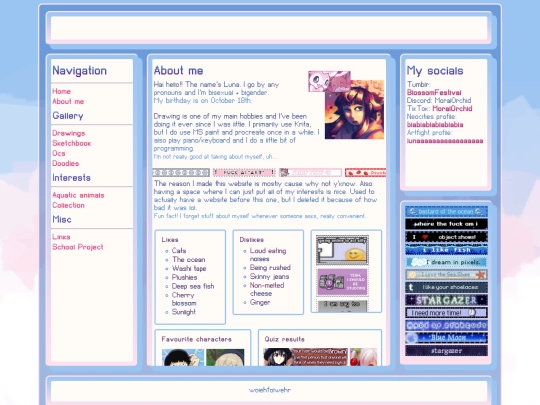Click the orange-haired character portrait image
540x405 pixels.
(355, 110)
